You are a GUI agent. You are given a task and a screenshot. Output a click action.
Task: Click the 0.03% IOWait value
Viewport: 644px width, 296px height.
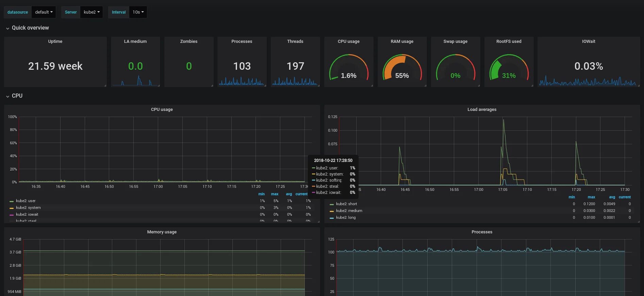point(589,66)
